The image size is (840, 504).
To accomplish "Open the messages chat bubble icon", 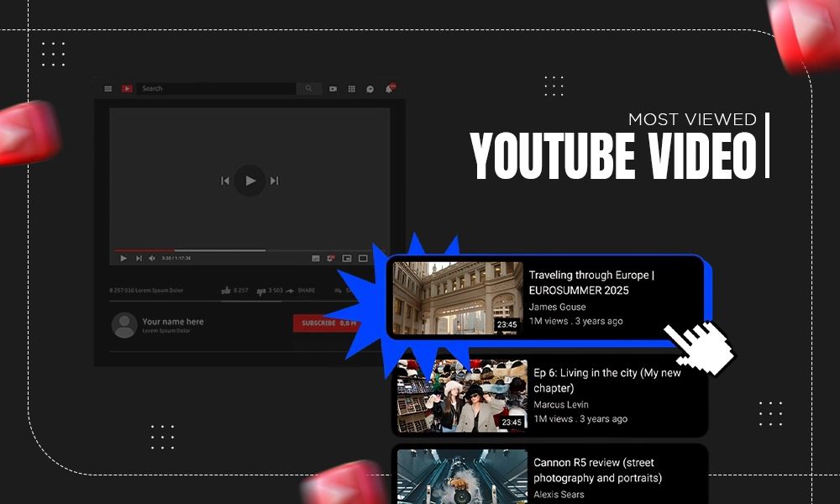I will (x=370, y=89).
